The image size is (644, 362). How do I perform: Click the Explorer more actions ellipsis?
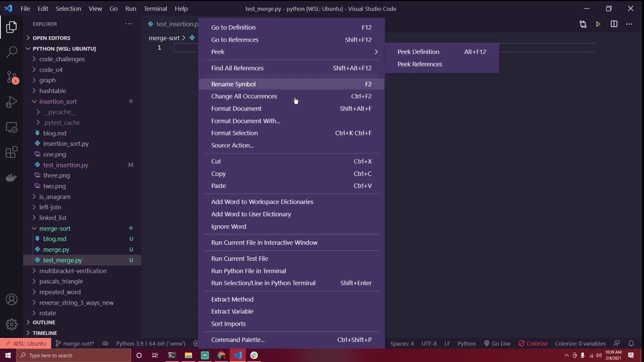pyautogui.click(x=128, y=24)
